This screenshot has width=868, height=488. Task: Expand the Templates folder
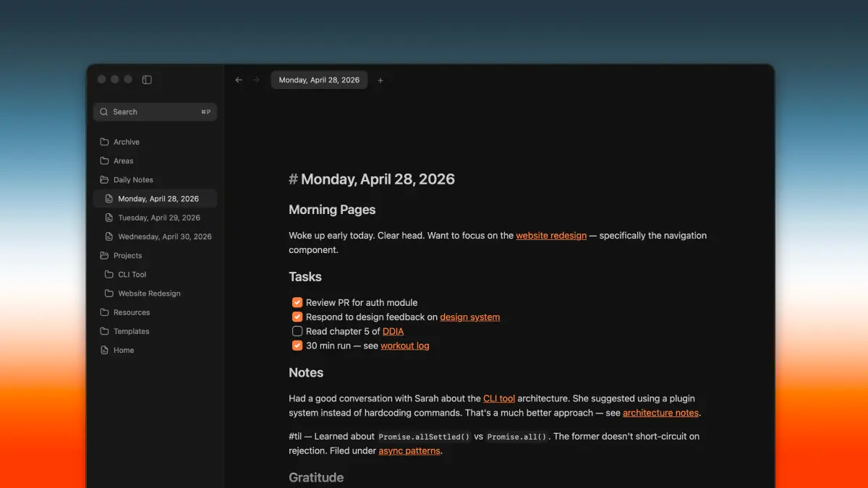pos(155,331)
